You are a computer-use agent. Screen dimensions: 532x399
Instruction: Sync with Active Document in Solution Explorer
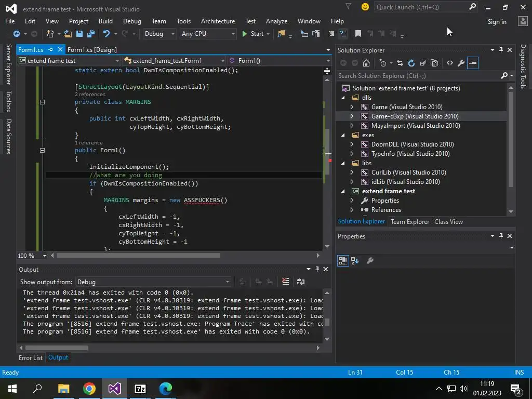[x=400, y=63]
